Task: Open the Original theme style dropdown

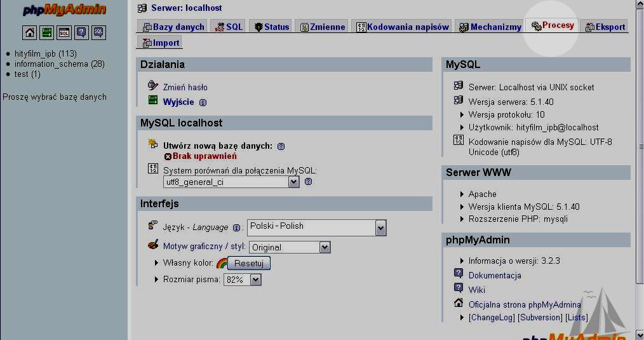Action: click(x=289, y=247)
